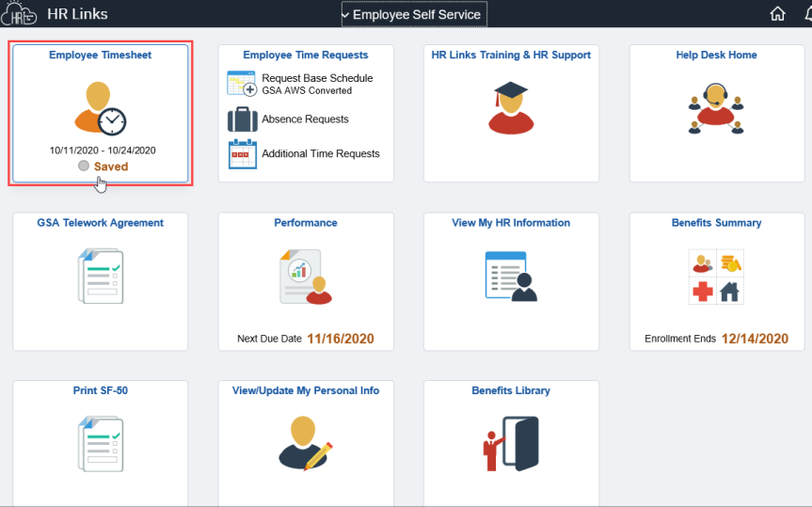
Task: Open the Request Base Schedule link
Action: tap(317, 78)
